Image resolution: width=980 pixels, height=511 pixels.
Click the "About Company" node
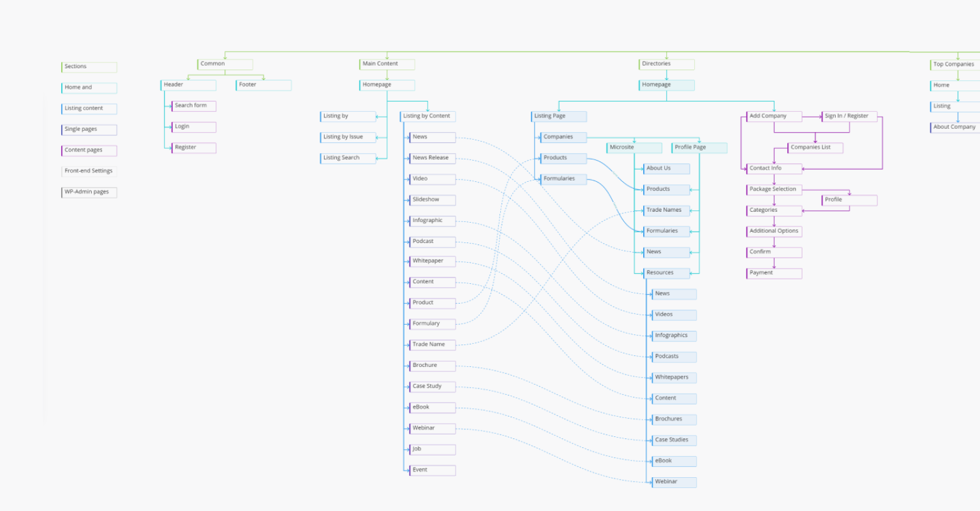pos(955,128)
